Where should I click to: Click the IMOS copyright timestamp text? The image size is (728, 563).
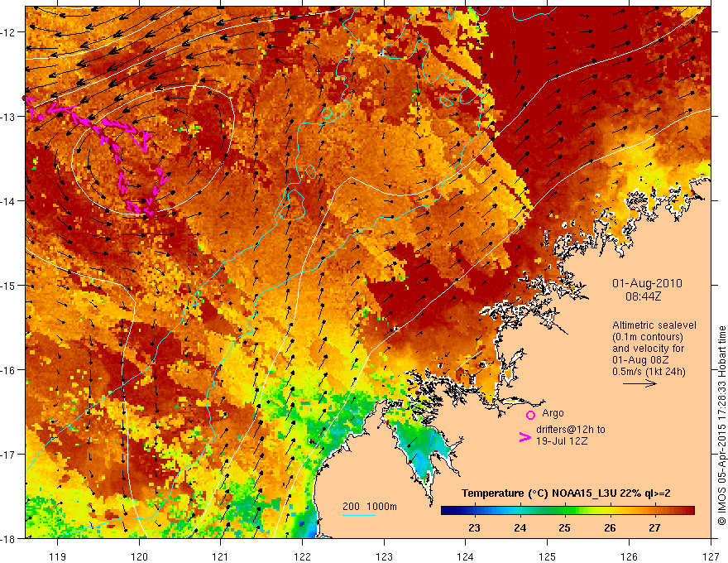tap(722, 426)
